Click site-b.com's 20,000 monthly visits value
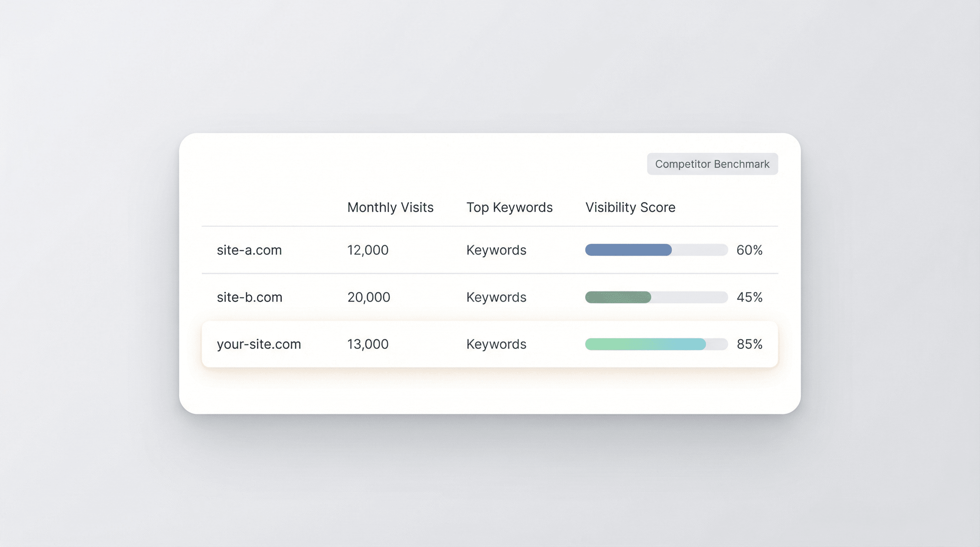The width and height of the screenshot is (980, 547). click(x=368, y=297)
